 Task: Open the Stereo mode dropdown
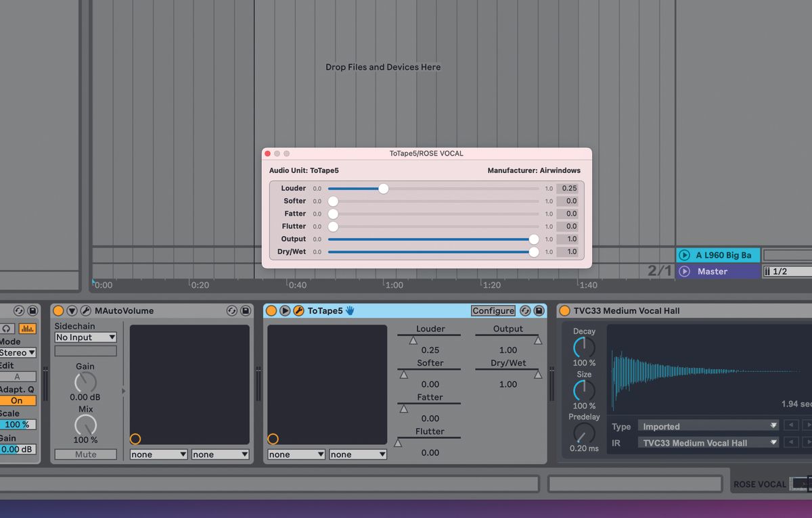(x=16, y=352)
